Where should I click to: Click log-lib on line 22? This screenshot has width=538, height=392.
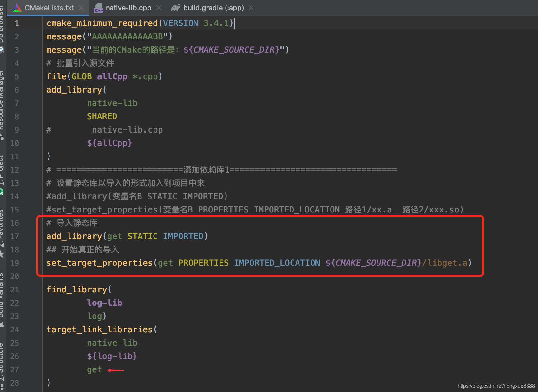[x=104, y=303]
